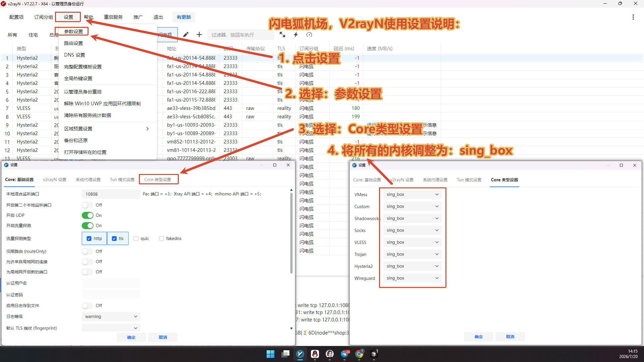This screenshot has height=362, width=644.
Task: Click the server filter input box
Action: coord(240,35)
